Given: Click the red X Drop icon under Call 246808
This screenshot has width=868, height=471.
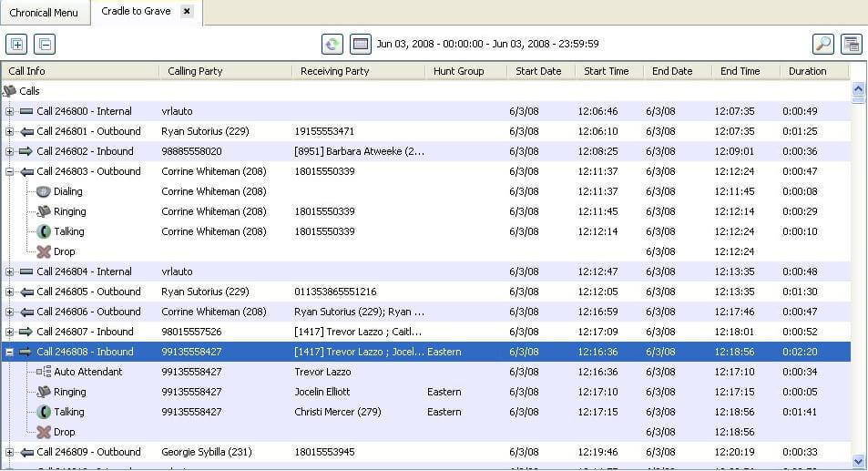Looking at the screenshot, I should [x=43, y=432].
